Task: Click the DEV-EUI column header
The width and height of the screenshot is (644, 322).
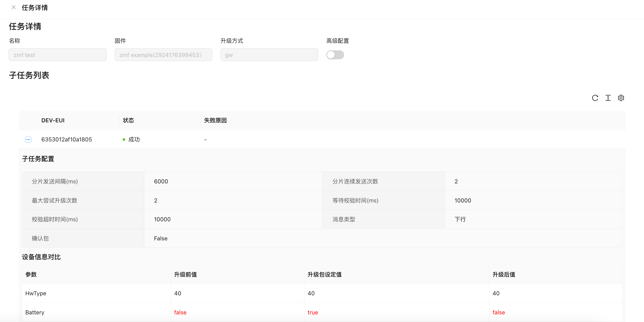Action: [x=53, y=120]
